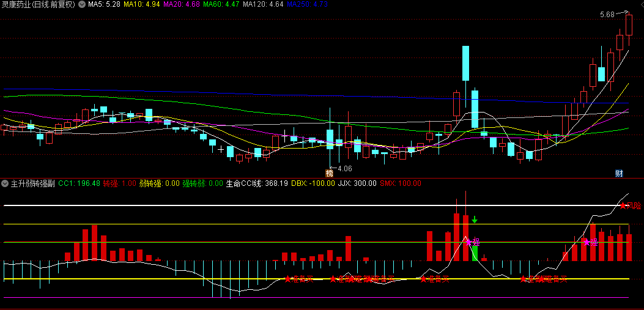This screenshot has height=310, width=644.
Task: Expand dropdown beside 主升弱转强副 indicator name
Action: (5, 183)
